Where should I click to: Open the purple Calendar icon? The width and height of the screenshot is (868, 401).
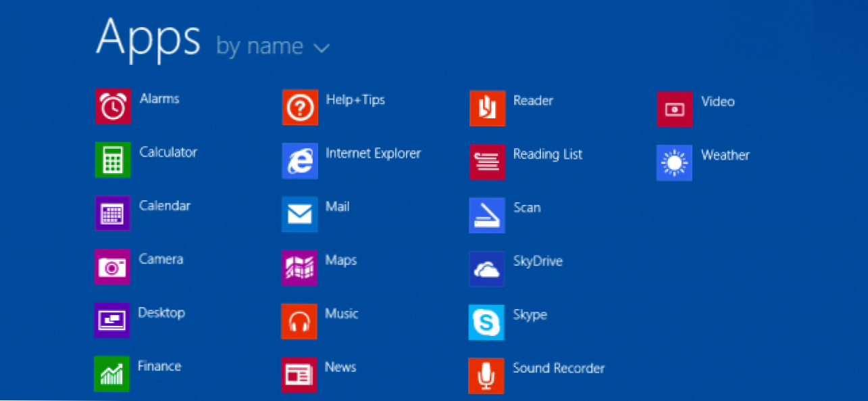(x=112, y=213)
